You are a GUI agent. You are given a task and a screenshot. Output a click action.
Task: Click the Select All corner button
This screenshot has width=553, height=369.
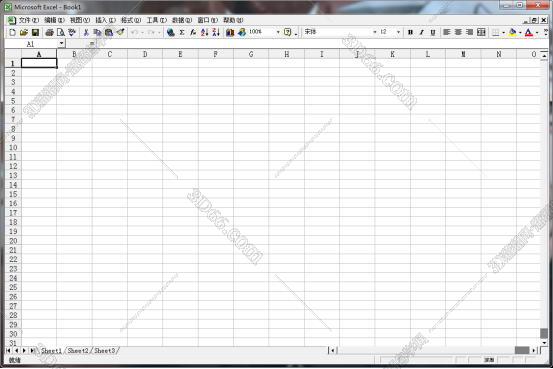pyautogui.click(x=13, y=54)
